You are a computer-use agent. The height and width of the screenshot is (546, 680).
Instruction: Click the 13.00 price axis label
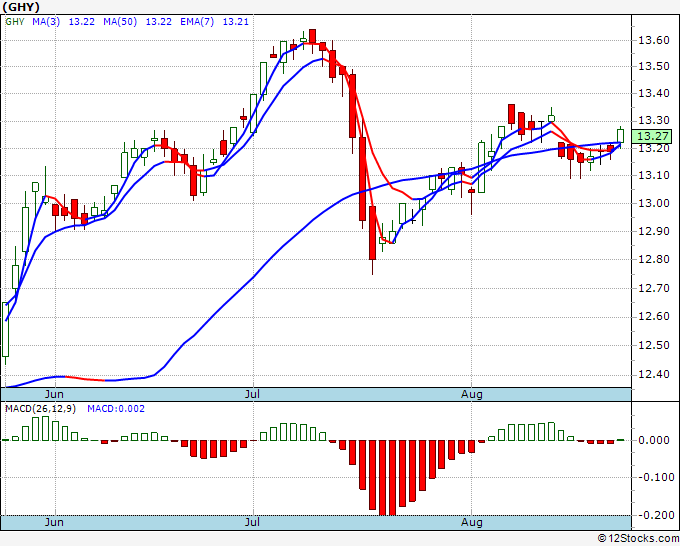pyautogui.click(x=654, y=203)
